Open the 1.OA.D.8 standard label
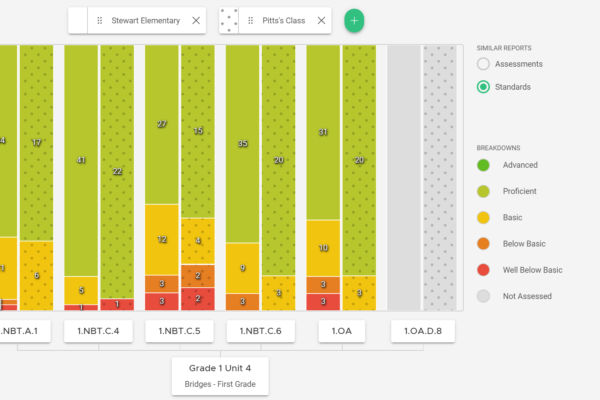 423,331
